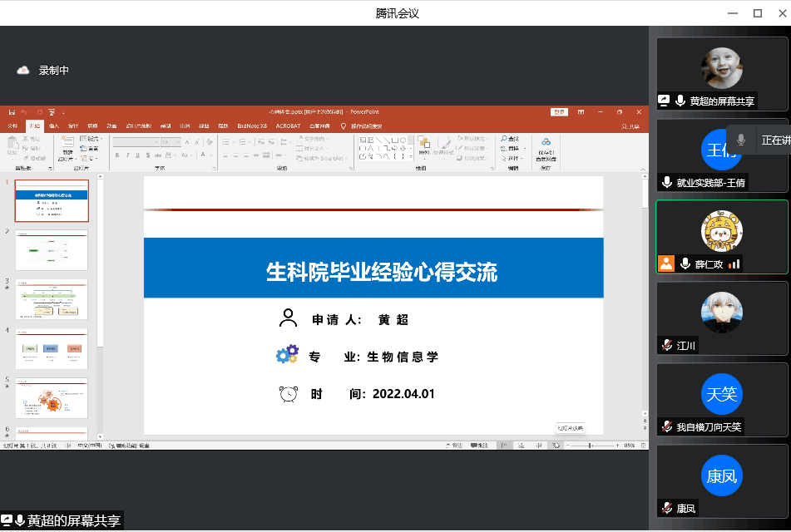This screenshot has width=791, height=532.
Task: Click the gears icon beside 专业 on slide
Action: (x=287, y=356)
